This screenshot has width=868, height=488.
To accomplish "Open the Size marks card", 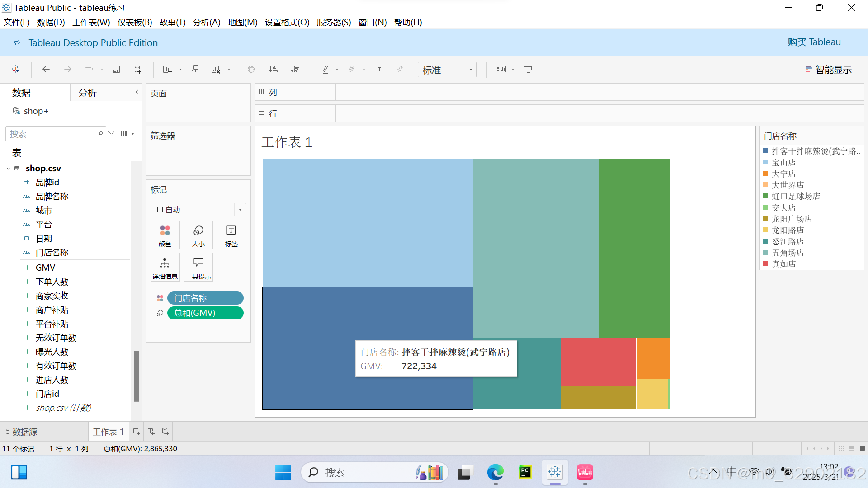I will pyautogui.click(x=198, y=235).
